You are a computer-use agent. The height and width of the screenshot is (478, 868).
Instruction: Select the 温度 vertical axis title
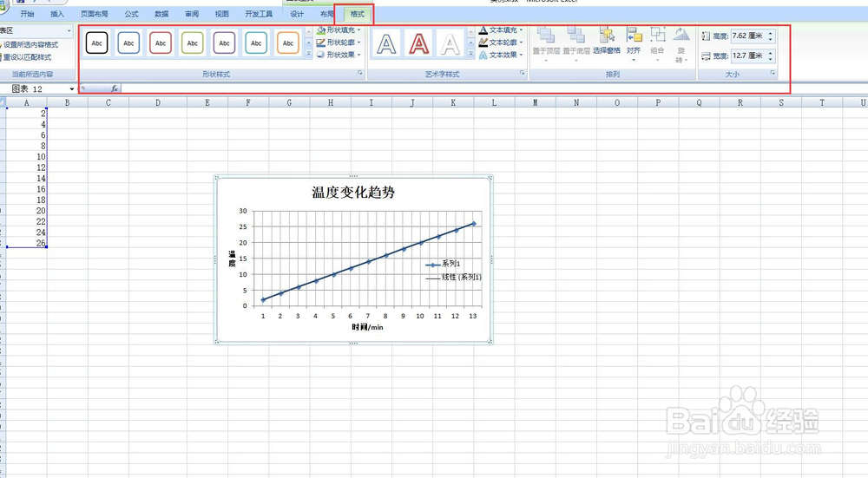tap(232, 259)
